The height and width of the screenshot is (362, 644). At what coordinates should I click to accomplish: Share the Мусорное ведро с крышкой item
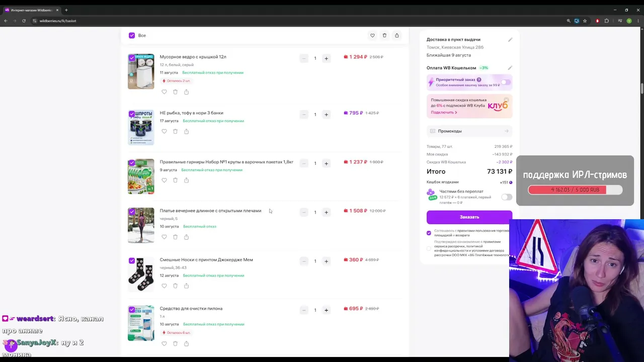186,92
